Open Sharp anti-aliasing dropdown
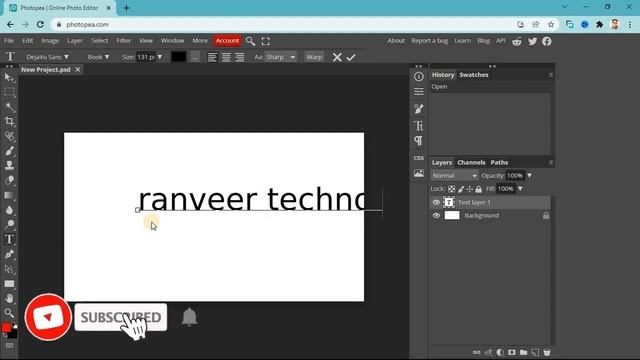The width and height of the screenshot is (640, 360). coord(281,57)
